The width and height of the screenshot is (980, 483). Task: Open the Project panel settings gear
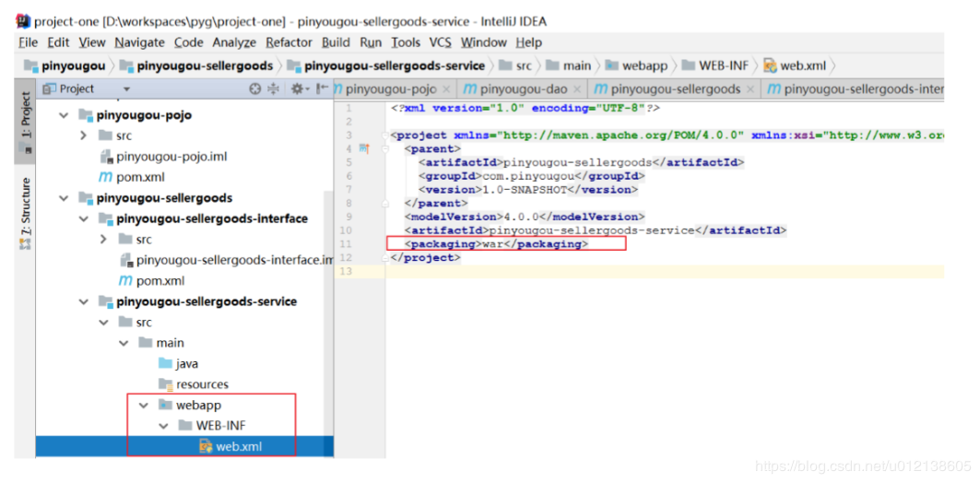[x=300, y=88]
